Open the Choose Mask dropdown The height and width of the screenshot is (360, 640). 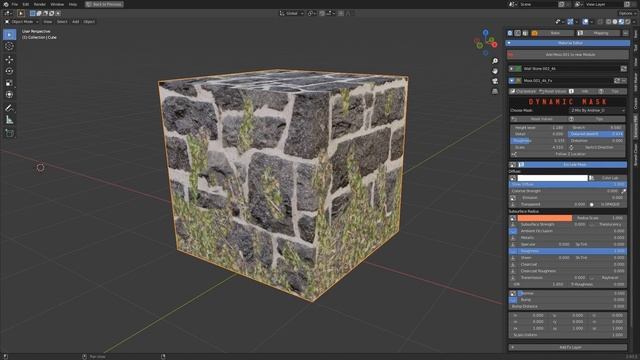598,111
